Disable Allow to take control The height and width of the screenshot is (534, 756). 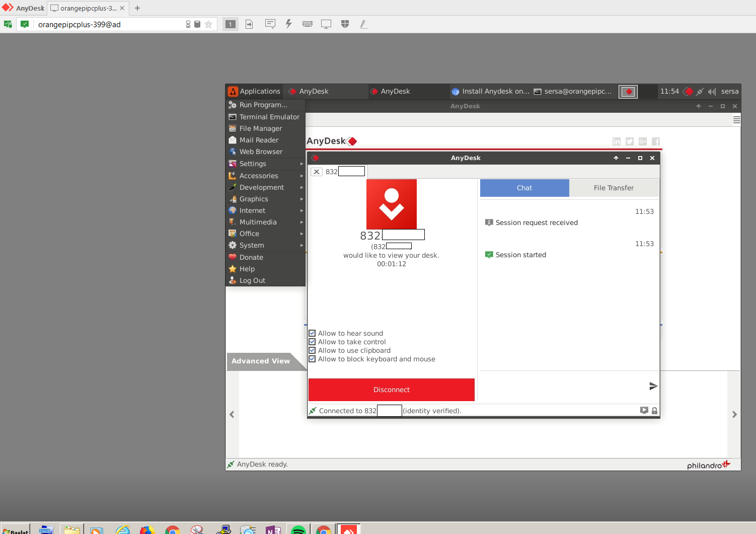click(312, 342)
